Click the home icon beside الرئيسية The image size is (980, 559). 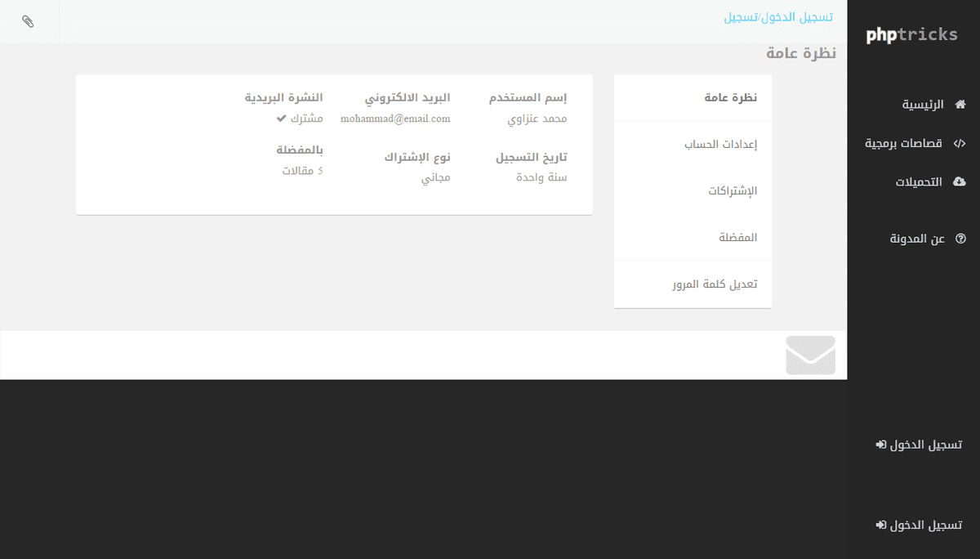click(960, 105)
